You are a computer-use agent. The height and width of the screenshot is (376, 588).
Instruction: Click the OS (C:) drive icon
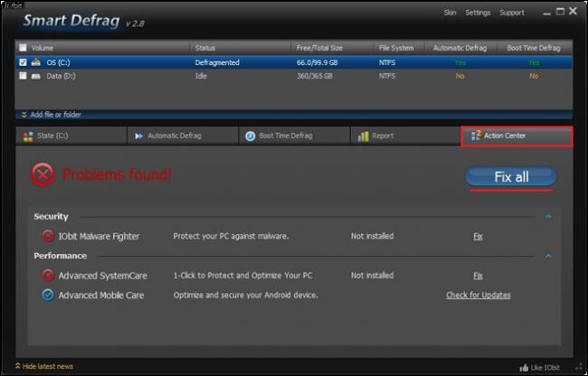point(35,62)
